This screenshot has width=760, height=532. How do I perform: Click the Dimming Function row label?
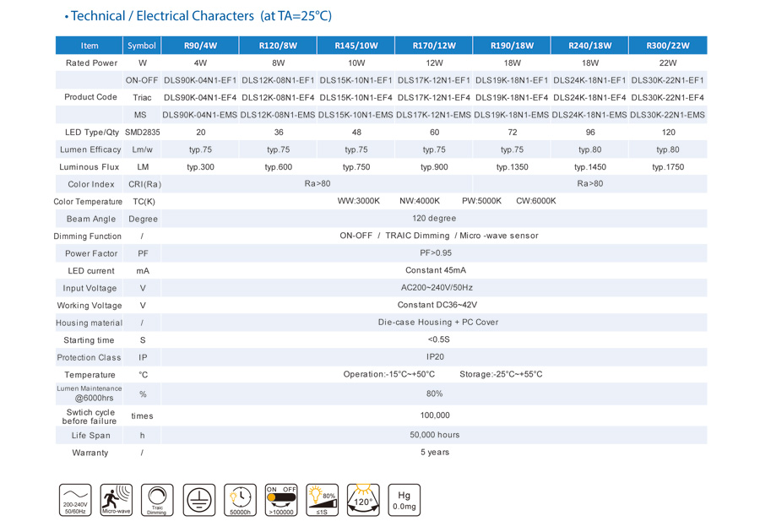[88, 236]
